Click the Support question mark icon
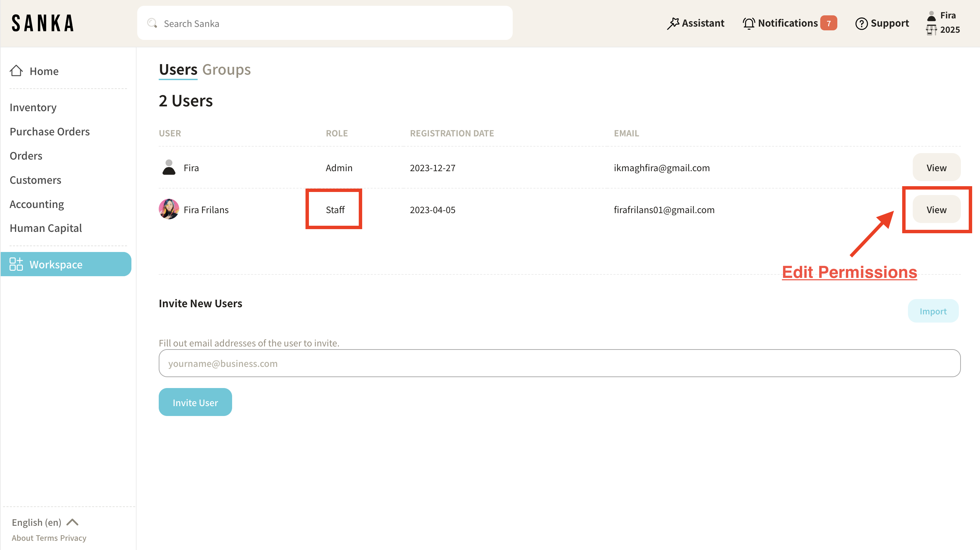This screenshot has width=980, height=550. coord(861,24)
